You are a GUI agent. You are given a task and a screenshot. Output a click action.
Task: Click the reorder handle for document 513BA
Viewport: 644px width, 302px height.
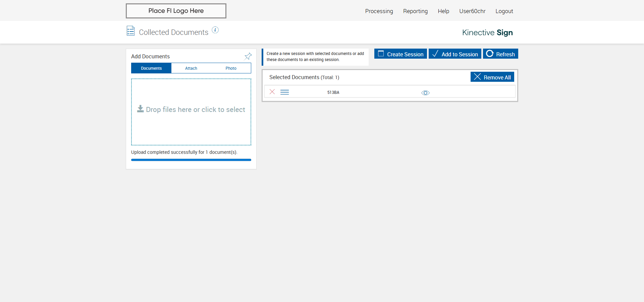[285, 92]
